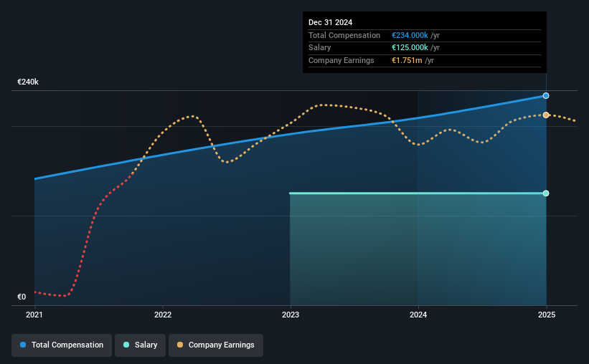Viewport: 589px width, 364px height.
Task: Click the Salary label in tooltip
Action: (320, 48)
